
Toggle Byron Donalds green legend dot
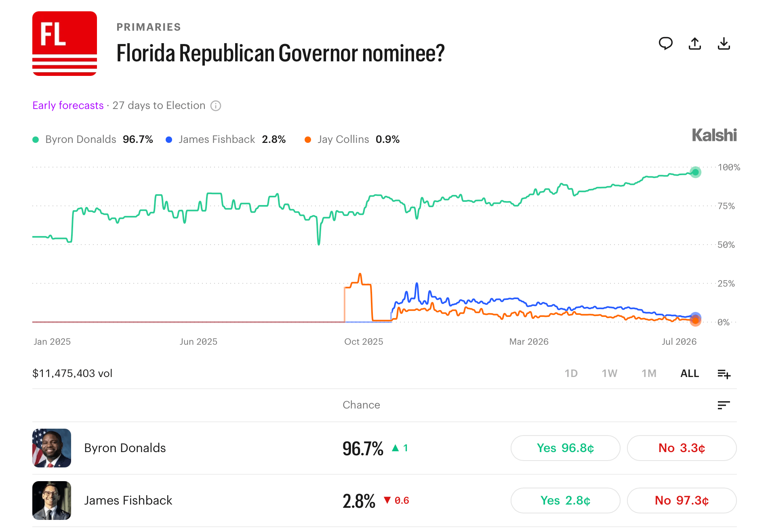tap(36, 140)
